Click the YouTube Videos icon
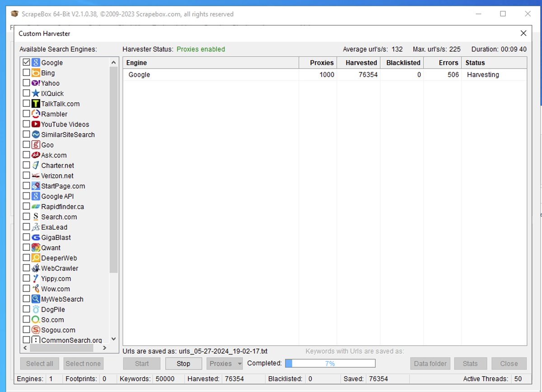 pos(36,124)
